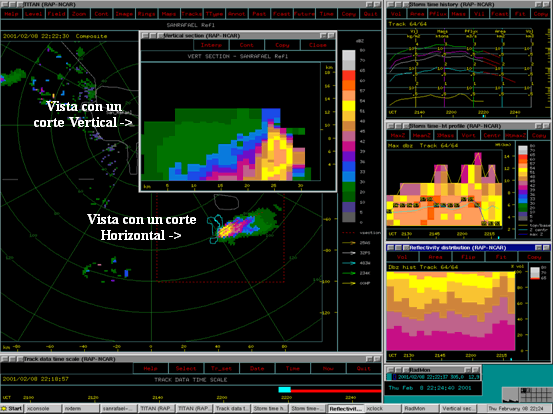
Task: Open the Field menu in TITAN
Action: (57, 14)
